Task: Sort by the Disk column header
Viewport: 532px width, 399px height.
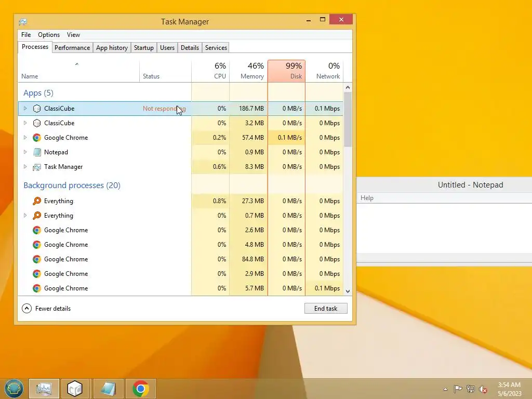Action: click(x=286, y=71)
